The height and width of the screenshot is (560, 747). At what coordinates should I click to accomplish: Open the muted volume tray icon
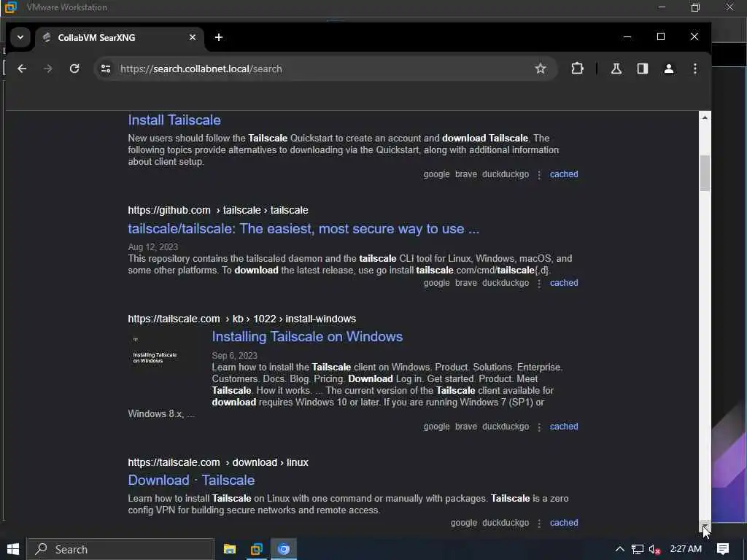click(x=654, y=550)
